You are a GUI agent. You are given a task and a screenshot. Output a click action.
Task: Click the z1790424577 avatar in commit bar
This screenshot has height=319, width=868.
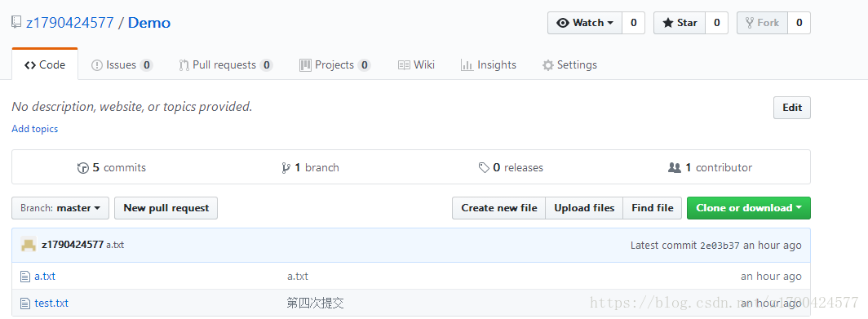point(29,245)
